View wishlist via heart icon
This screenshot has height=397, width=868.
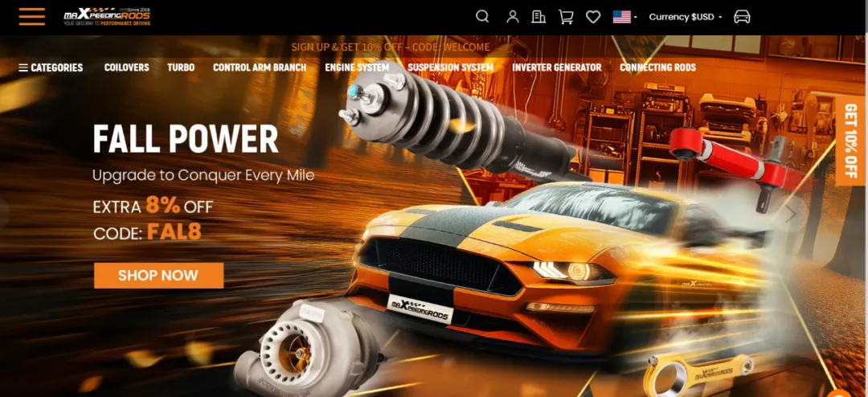(593, 17)
